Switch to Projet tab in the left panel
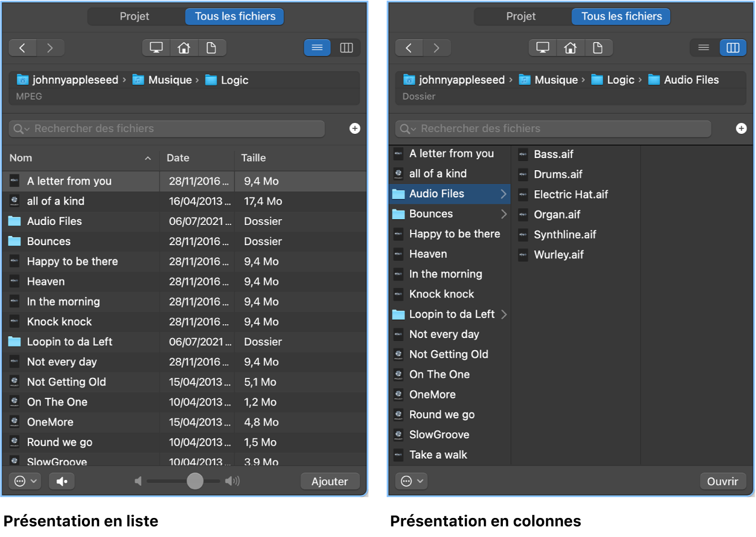Image resolution: width=756 pixels, height=537 pixels. pyautogui.click(x=134, y=17)
